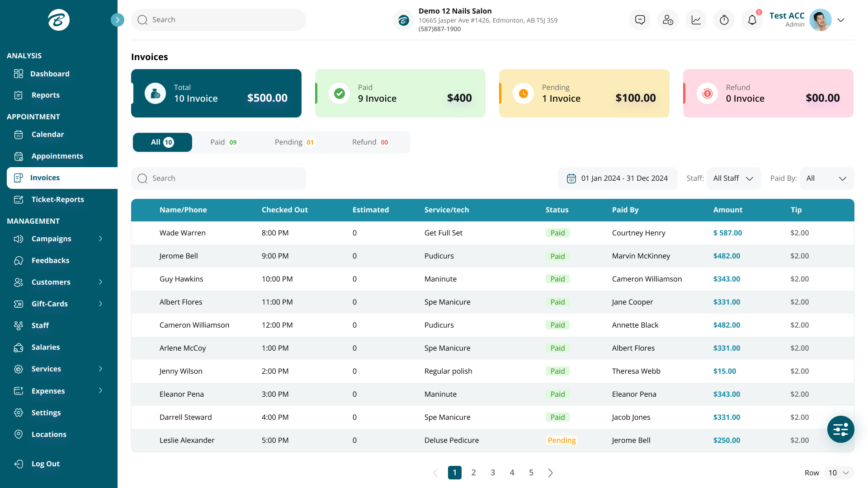
Task: Select the Calendar icon in the sidebar
Action: [x=19, y=134]
